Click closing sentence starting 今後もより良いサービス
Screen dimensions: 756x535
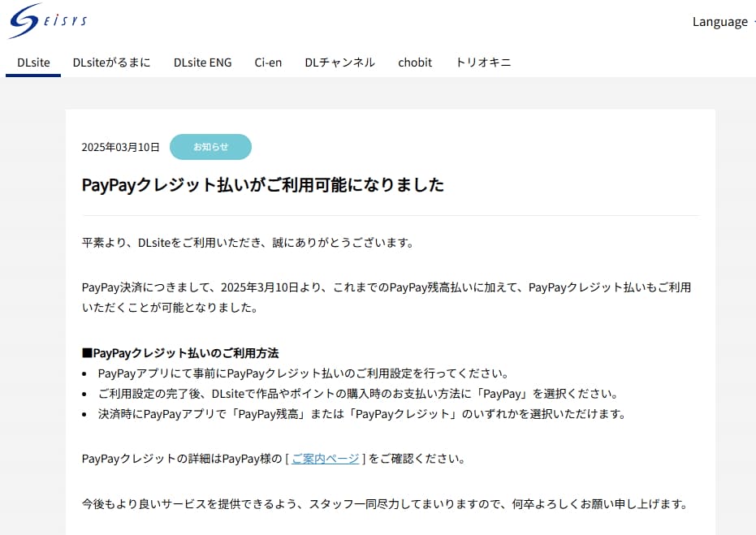(x=385, y=504)
